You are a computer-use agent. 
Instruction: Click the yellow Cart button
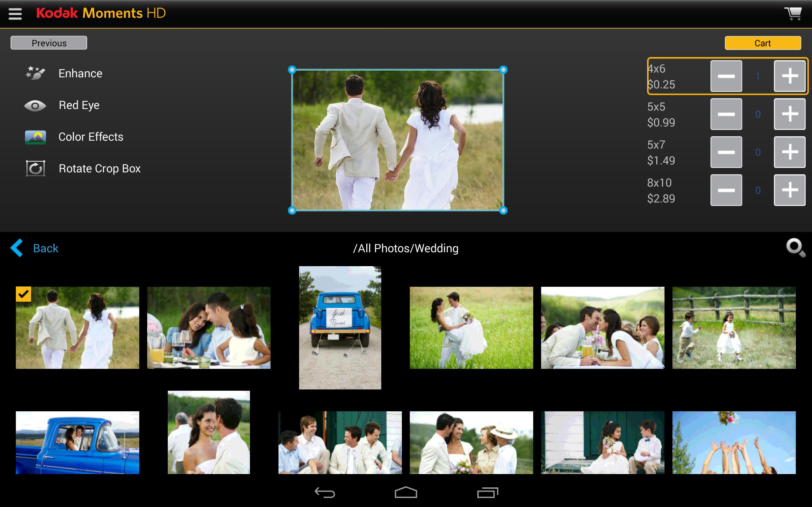[763, 43]
